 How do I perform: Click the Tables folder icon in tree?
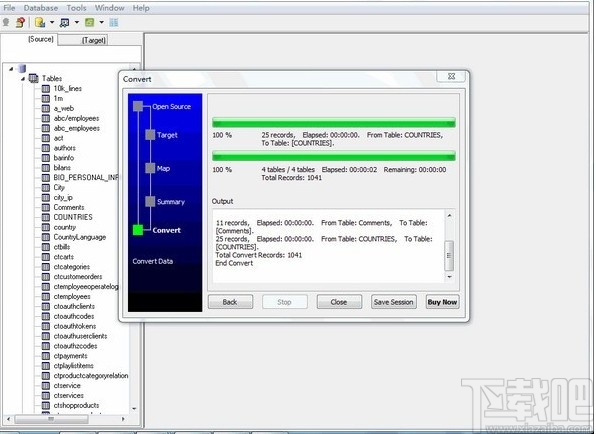click(34, 79)
